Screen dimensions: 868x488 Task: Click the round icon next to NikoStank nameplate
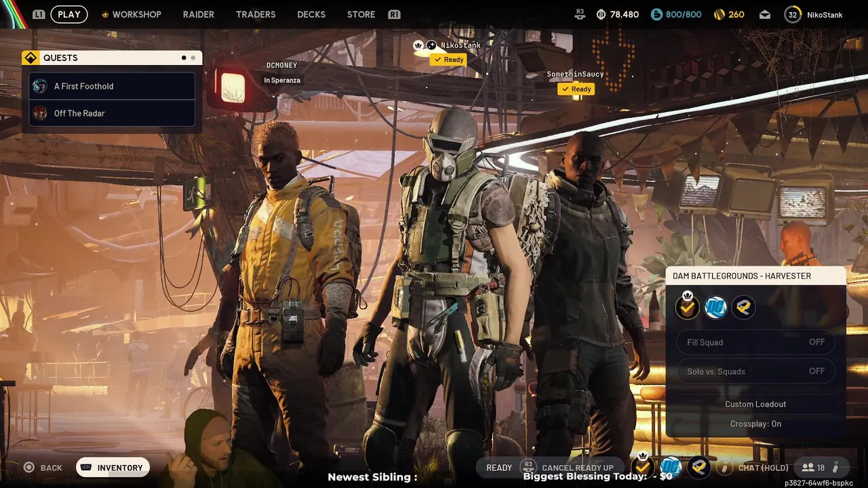[x=431, y=45]
